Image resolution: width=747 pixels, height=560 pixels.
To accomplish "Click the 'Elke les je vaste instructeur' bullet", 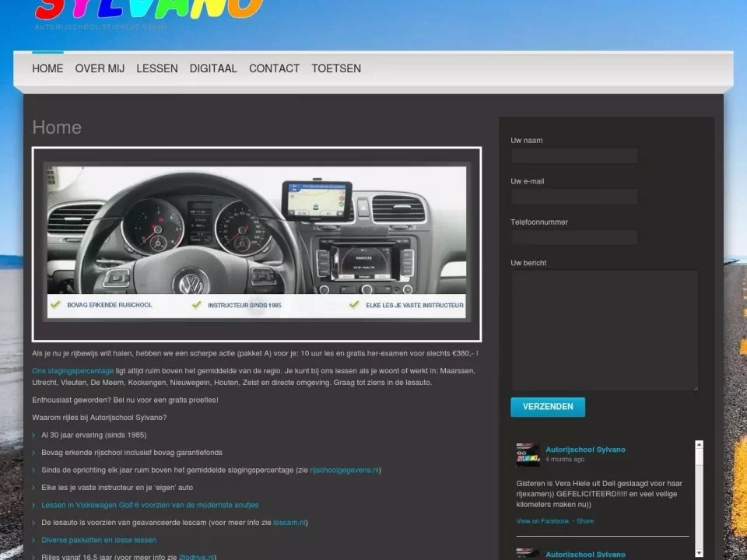I will coord(117,487).
